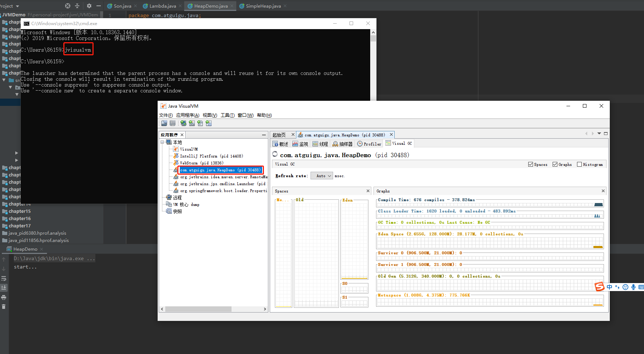Switch to the 线程 (Threads) tab
644x354 pixels.
coord(320,144)
